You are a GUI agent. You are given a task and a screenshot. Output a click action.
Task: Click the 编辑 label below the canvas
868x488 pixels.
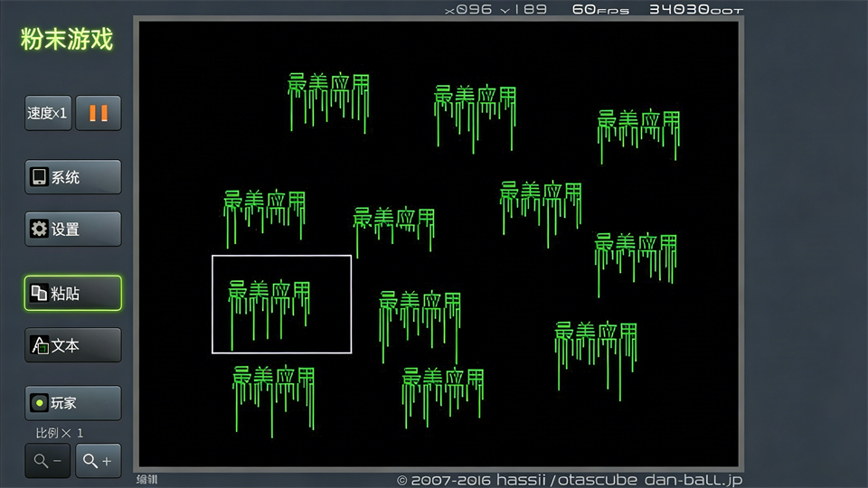pos(146,480)
